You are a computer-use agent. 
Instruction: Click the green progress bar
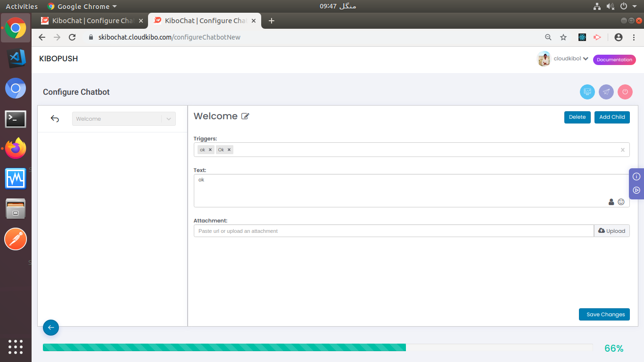tap(224, 347)
